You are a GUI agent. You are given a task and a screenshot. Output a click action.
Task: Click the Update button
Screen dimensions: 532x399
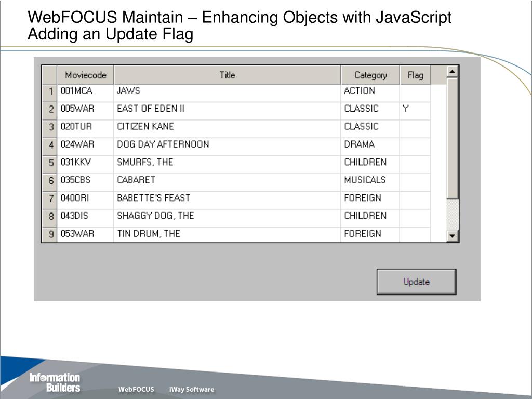(x=416, y=282)
